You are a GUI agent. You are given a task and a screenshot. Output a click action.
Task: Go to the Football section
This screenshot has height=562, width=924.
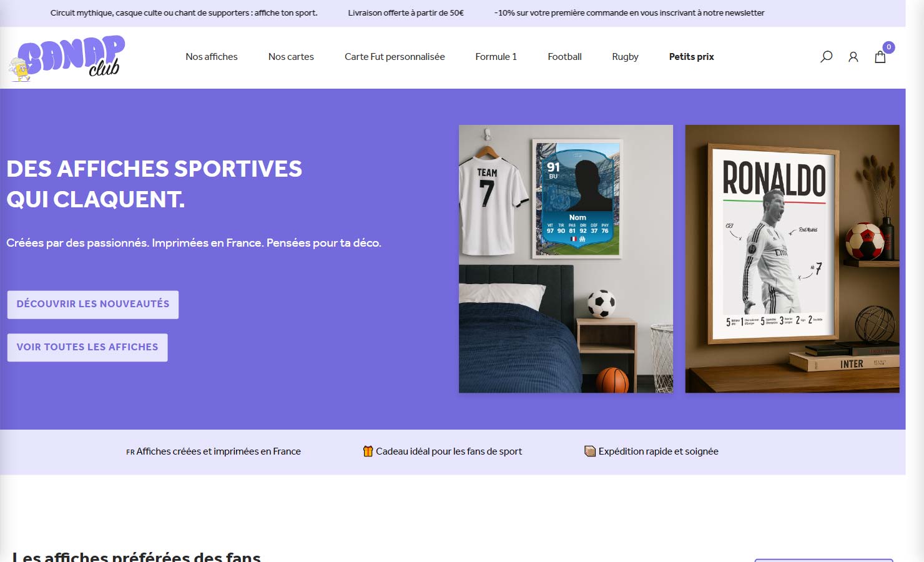[564, 57]
